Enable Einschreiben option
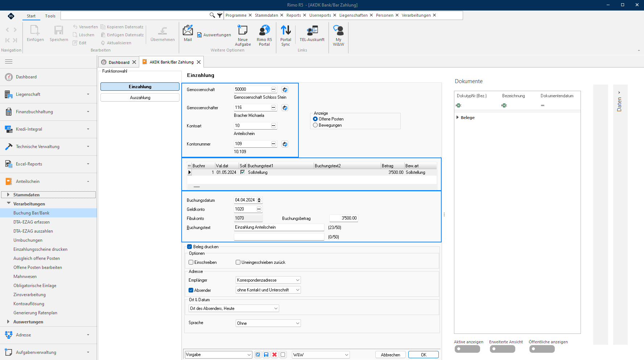This screenshot has height=360, width=644. (x=191, y=262)
